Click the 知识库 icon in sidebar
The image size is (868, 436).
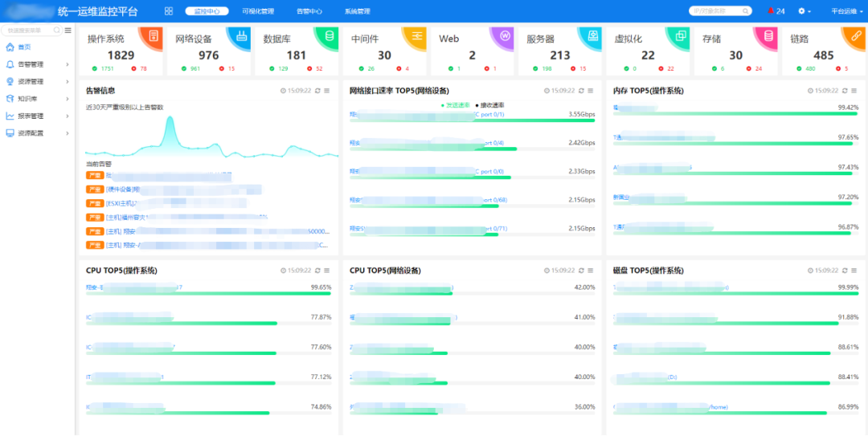[10, 99]
